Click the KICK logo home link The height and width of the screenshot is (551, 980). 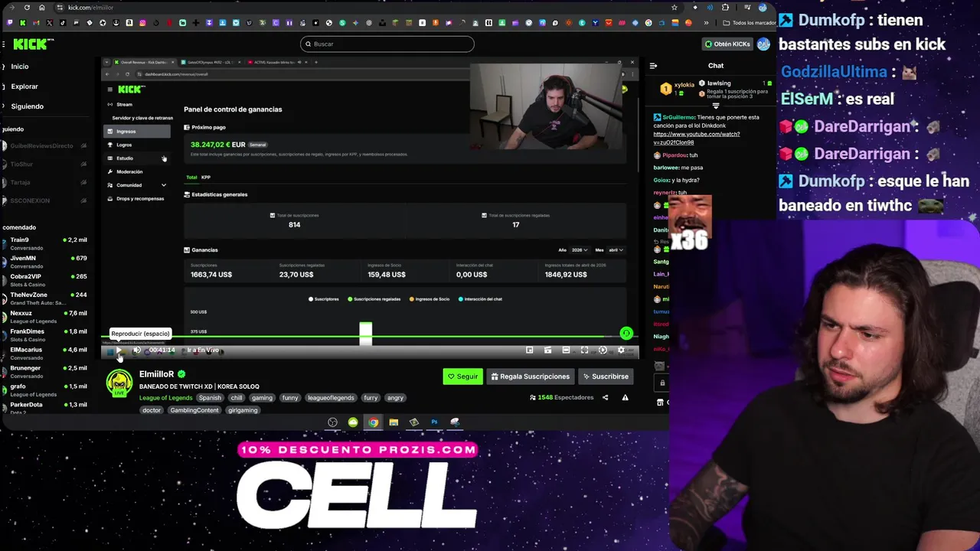[33, 44]
